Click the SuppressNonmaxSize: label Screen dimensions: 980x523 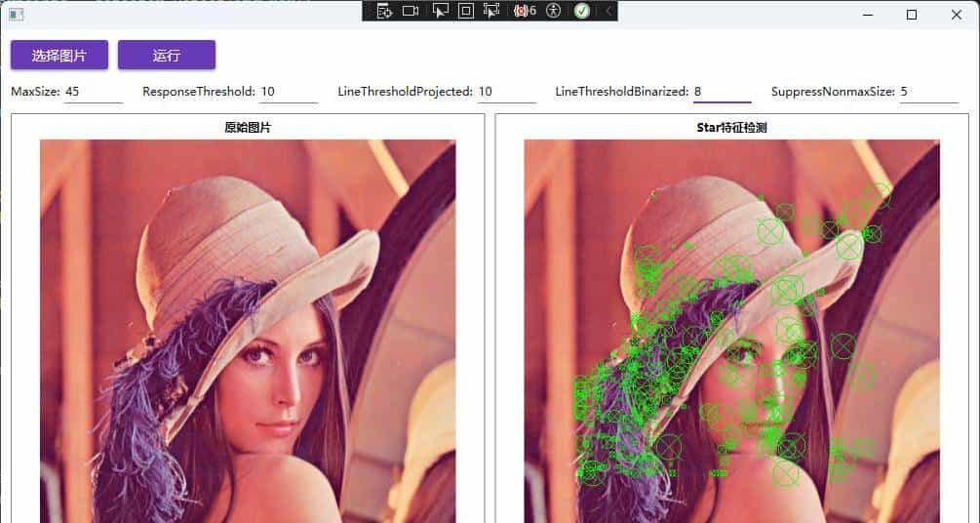tap(833, 92)
